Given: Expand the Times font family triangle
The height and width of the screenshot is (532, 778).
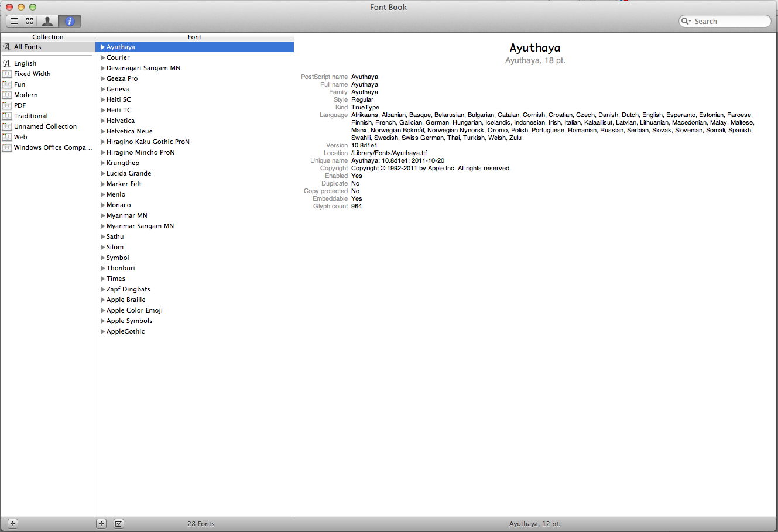Looking at the screenshot, I should click(x=102, y=279).
